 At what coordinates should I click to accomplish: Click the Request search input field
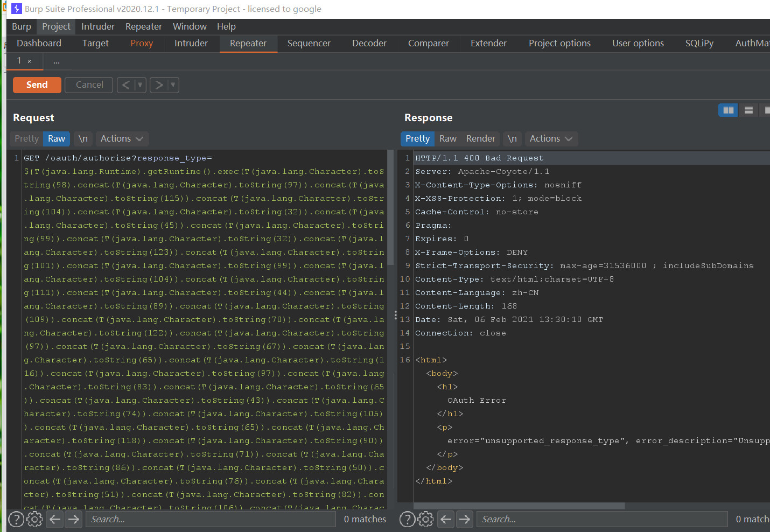click(211, 519)
